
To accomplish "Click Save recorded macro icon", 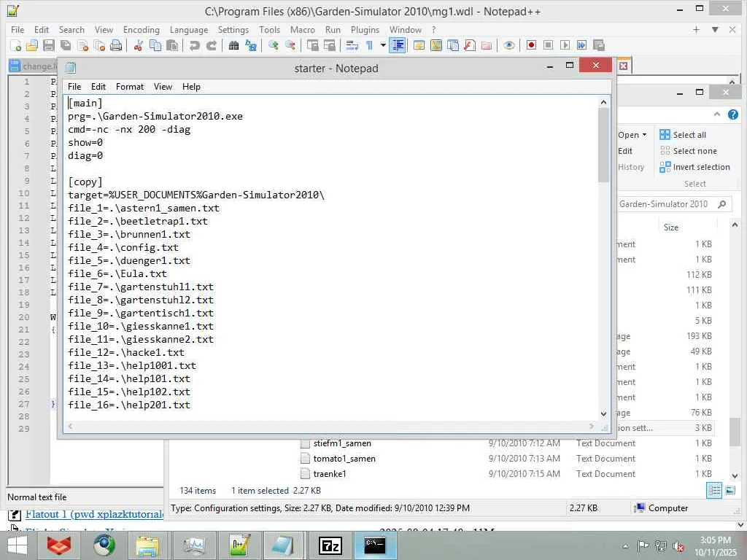I will (599, 45).
